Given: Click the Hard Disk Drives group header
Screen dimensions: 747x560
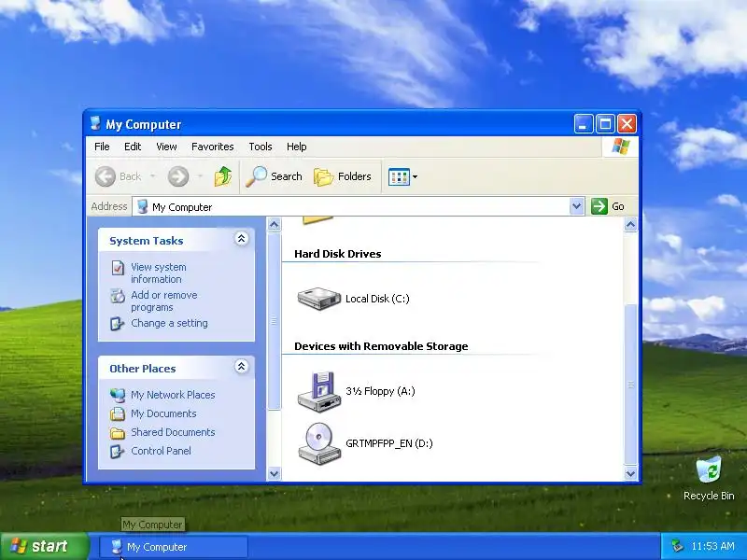Looking at the screenshot, I should pyautogui.click(x=338, y=254).
